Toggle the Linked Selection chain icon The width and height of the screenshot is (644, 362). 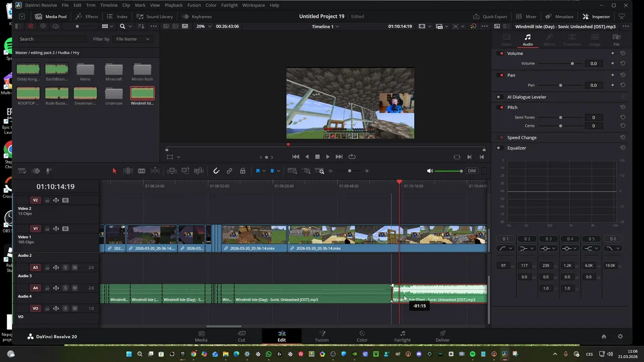(x=229, y=171)
